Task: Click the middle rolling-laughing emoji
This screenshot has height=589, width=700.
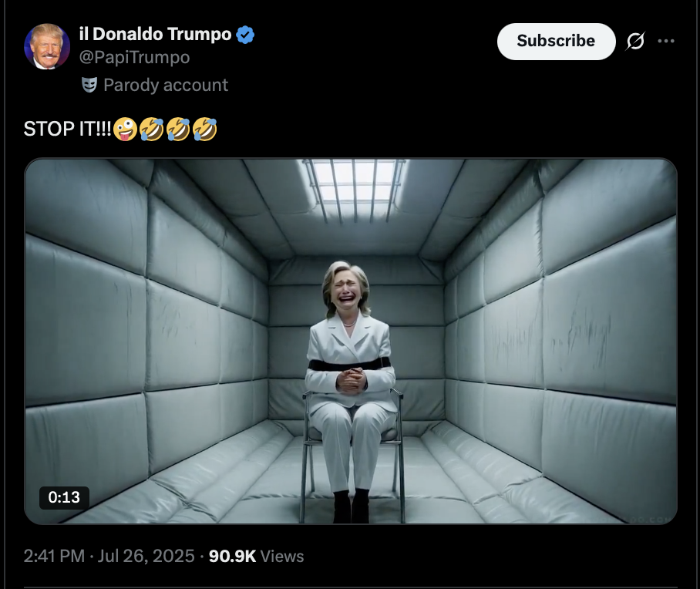Action: tap(178, 129)
